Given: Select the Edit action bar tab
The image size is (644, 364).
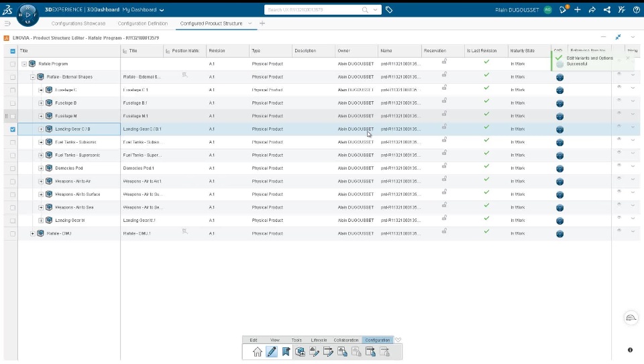Looking at the screenshot, I should pyautogui.click(x=254, y=340).
